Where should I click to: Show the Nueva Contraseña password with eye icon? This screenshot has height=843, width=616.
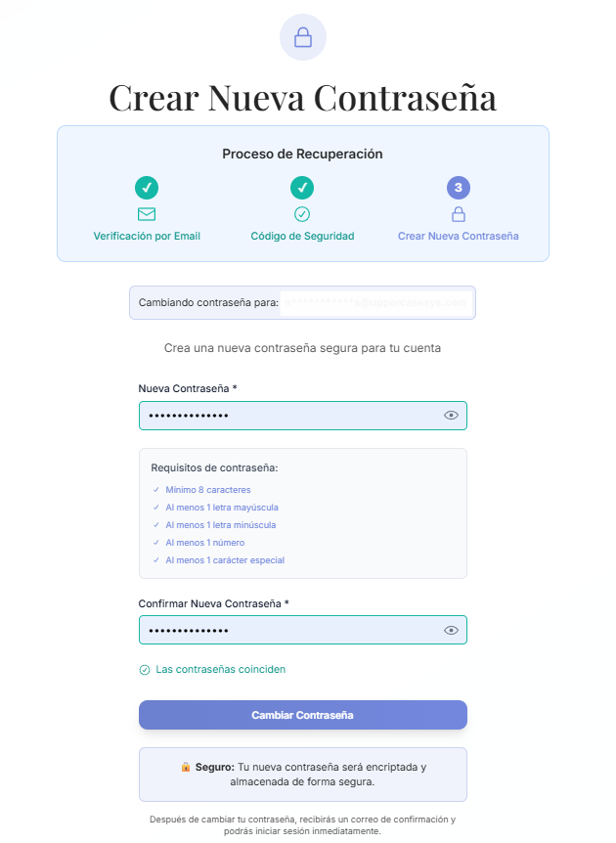(451, 416)
